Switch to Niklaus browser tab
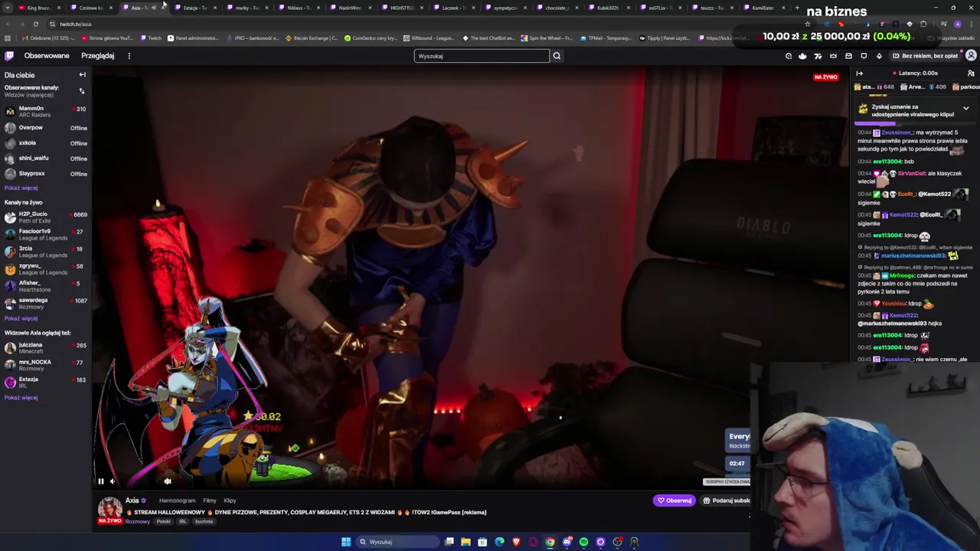 click(299, 8)
